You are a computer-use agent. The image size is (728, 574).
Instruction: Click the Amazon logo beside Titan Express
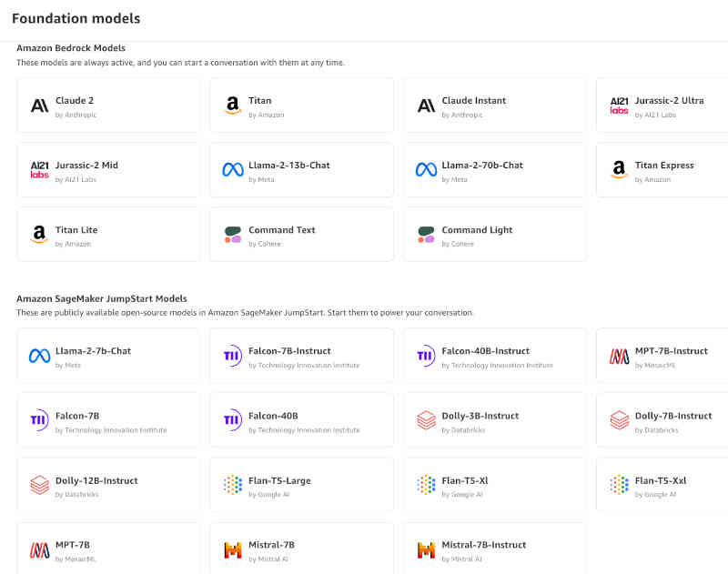tap(619, 170)
